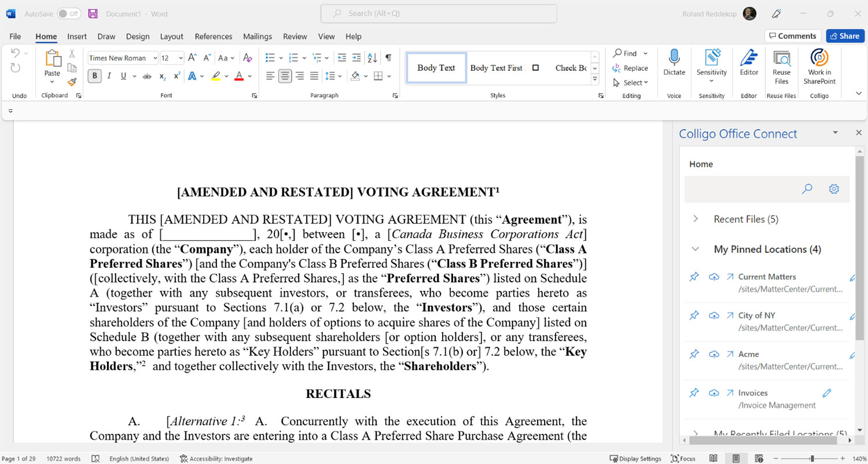
Task: Click upload cloud icon for Acme location
Action: coord(714,354)
